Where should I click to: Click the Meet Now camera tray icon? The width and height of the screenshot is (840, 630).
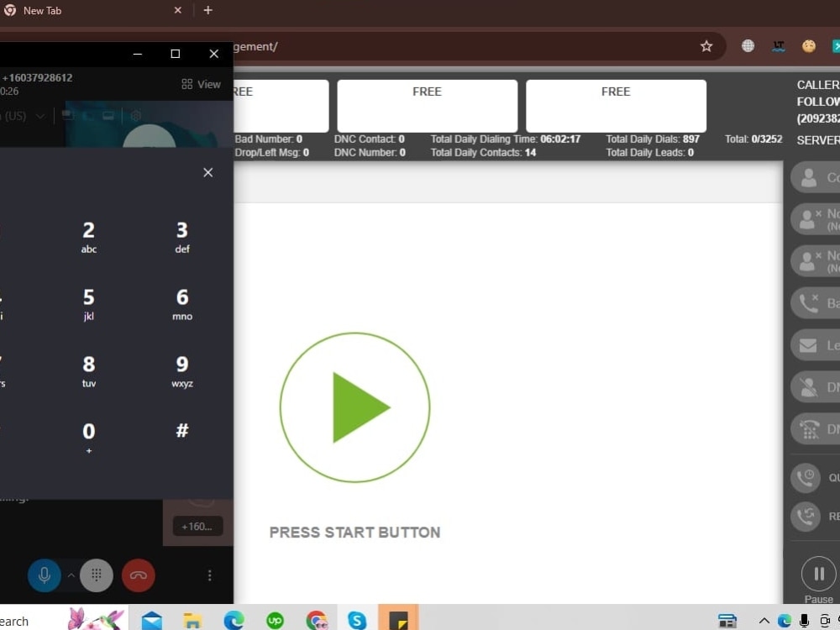point(825,621)
